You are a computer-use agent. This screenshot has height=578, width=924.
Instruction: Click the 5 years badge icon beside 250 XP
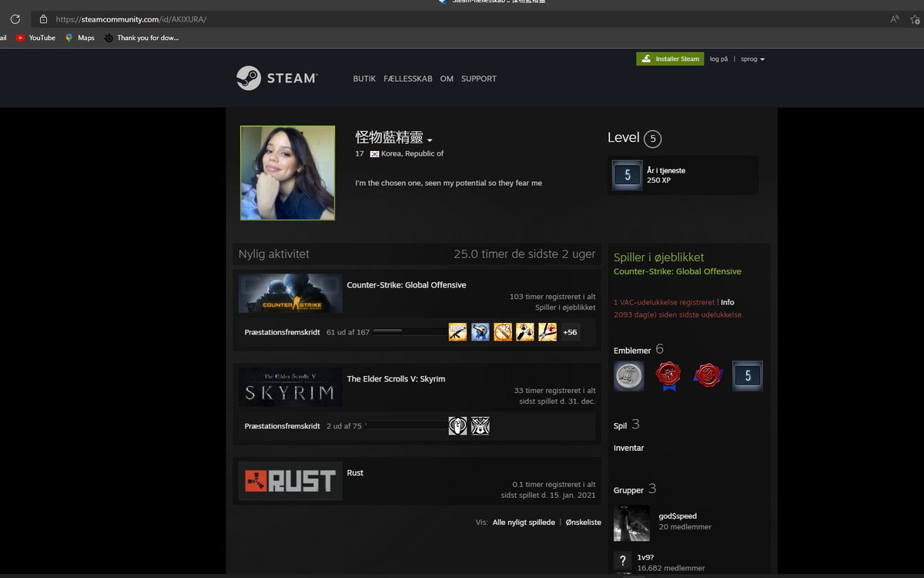click(x=628, y=176)
